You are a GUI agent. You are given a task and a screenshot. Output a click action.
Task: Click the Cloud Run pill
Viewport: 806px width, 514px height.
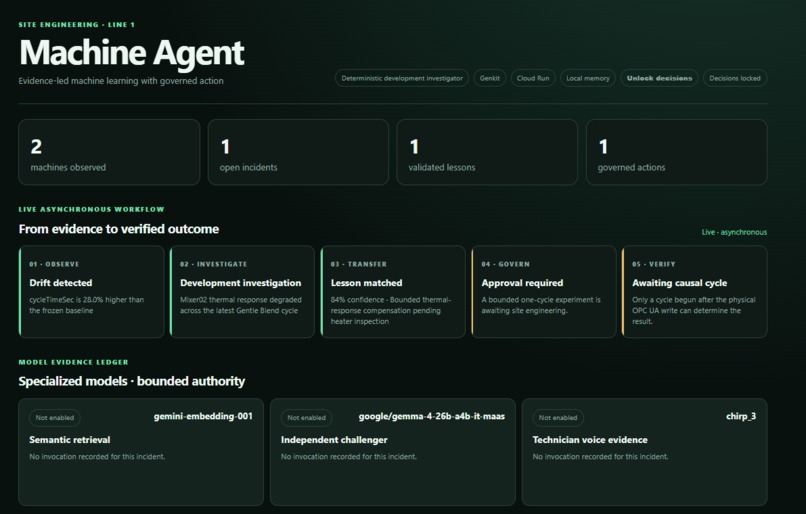coord(533,78)
